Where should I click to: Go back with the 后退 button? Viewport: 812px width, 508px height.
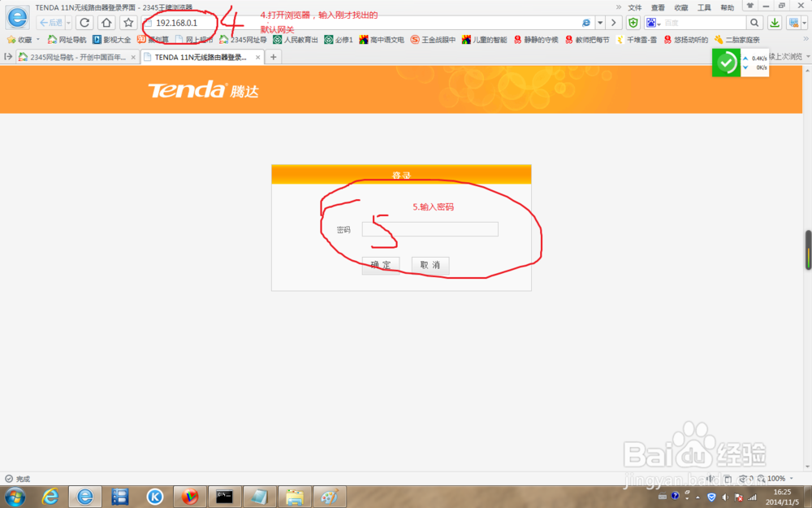[x=50, y=23]
